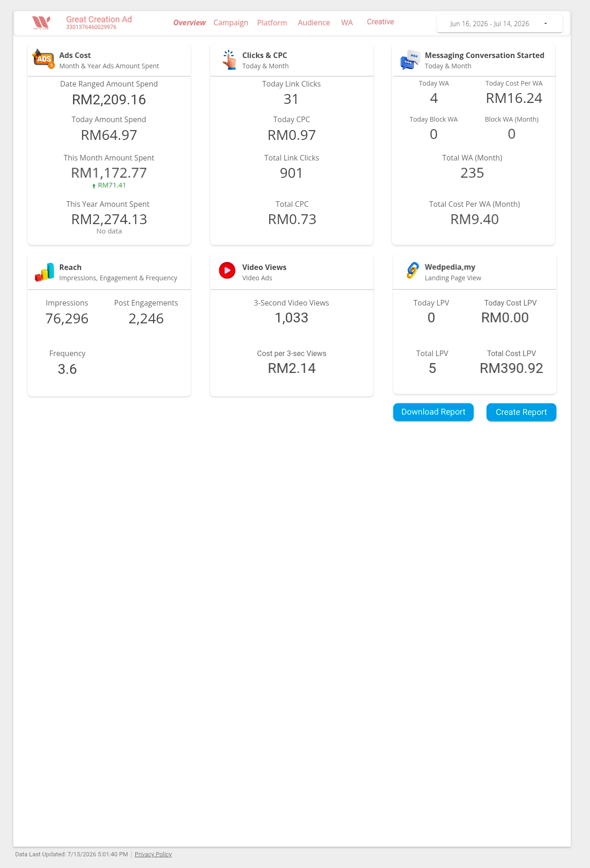Go to the Audience tab
590x868 pixels.
314,22
